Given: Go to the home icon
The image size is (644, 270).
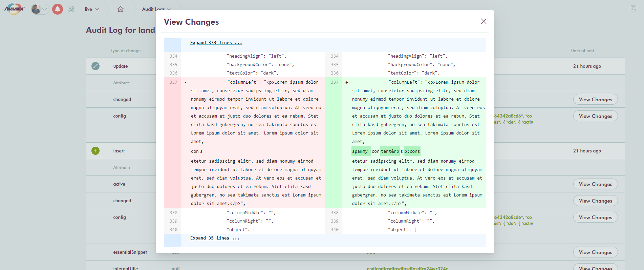Looking at the screenshot, I should 121,9.
